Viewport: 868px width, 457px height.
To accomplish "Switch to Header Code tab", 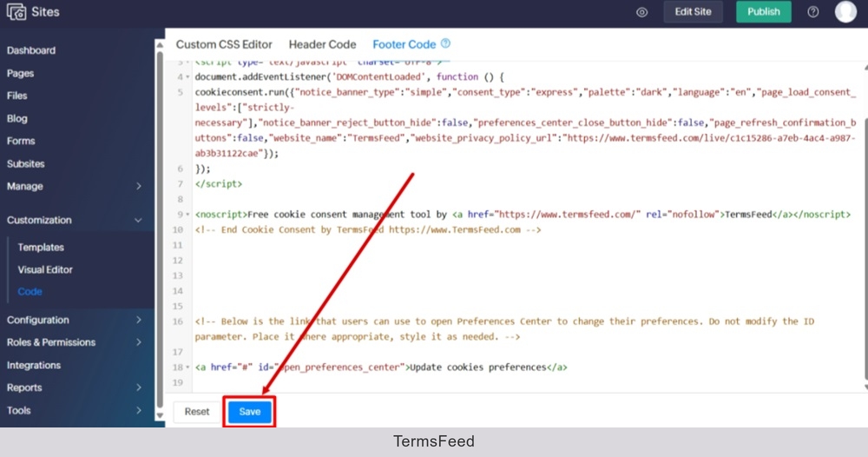I will [322, 44].
